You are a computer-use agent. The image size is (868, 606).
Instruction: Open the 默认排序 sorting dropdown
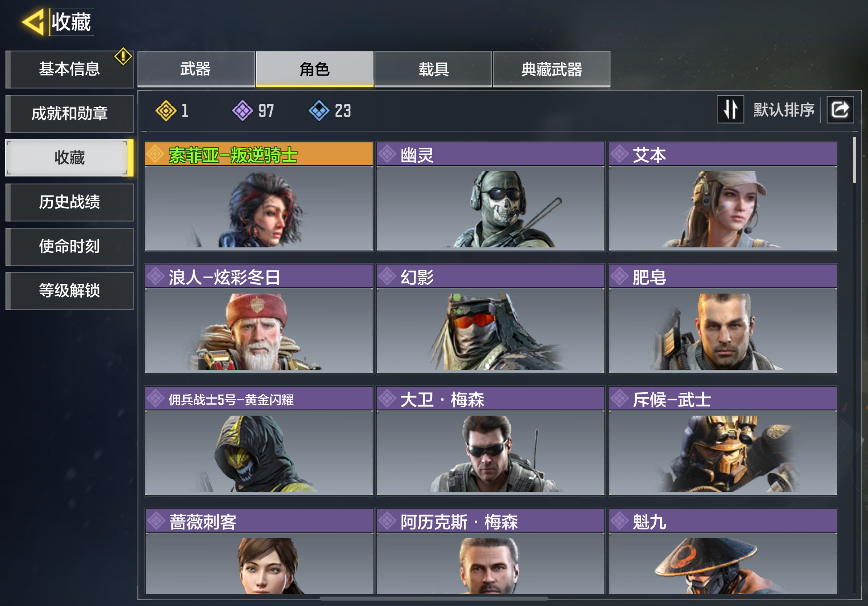pyautogui.click(x=784, y=110)
